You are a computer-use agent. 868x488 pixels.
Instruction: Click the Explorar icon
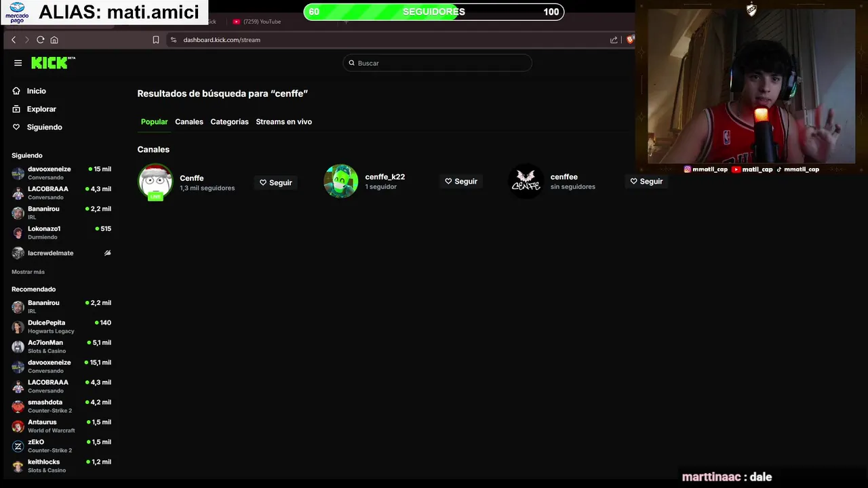tap(16, 109)
